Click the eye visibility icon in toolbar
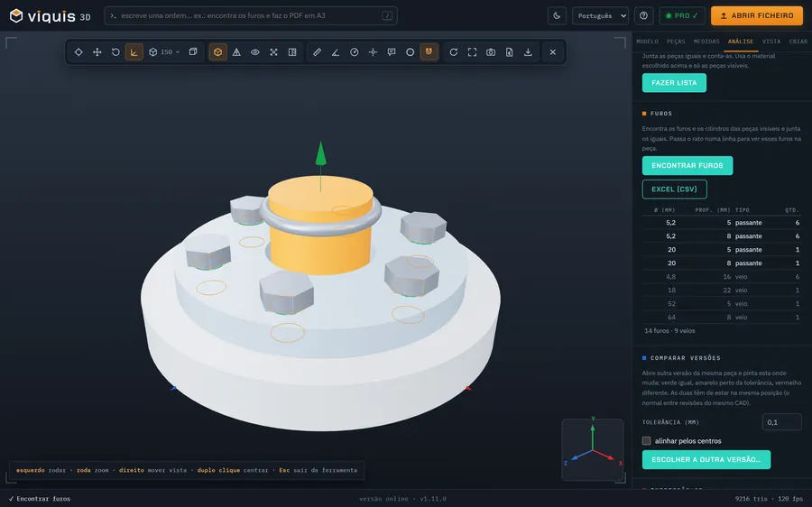 [255, 51]
